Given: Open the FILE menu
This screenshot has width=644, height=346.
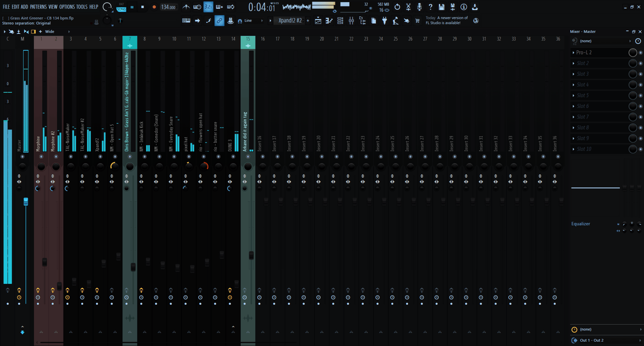Looking at the screenshot, I should [x=6, y=7].
